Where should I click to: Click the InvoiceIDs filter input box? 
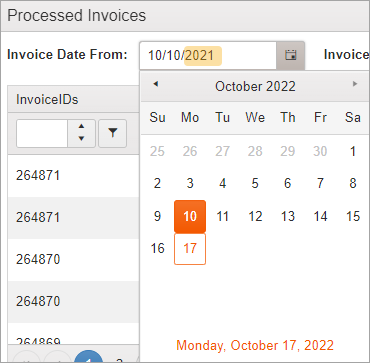tap(42, 133)
